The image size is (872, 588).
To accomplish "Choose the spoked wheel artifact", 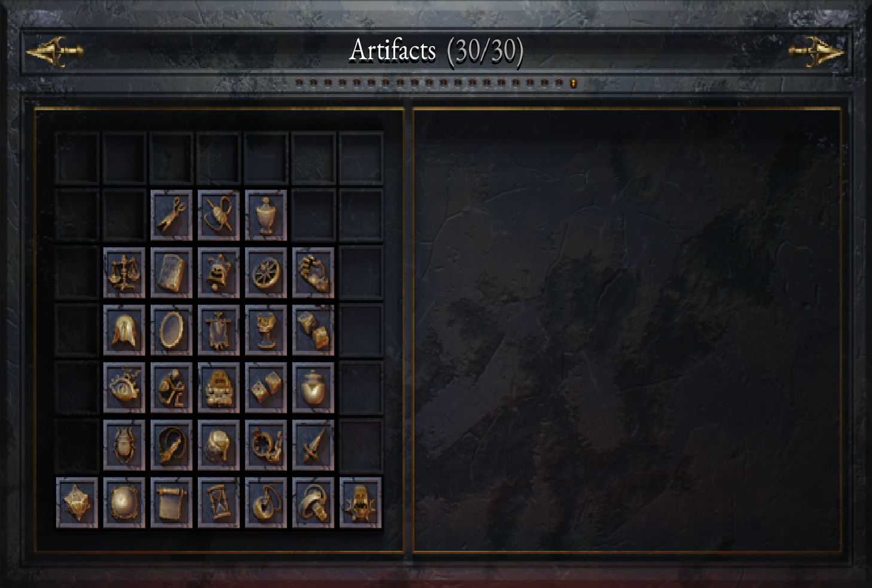I will [x=266, y=273].
